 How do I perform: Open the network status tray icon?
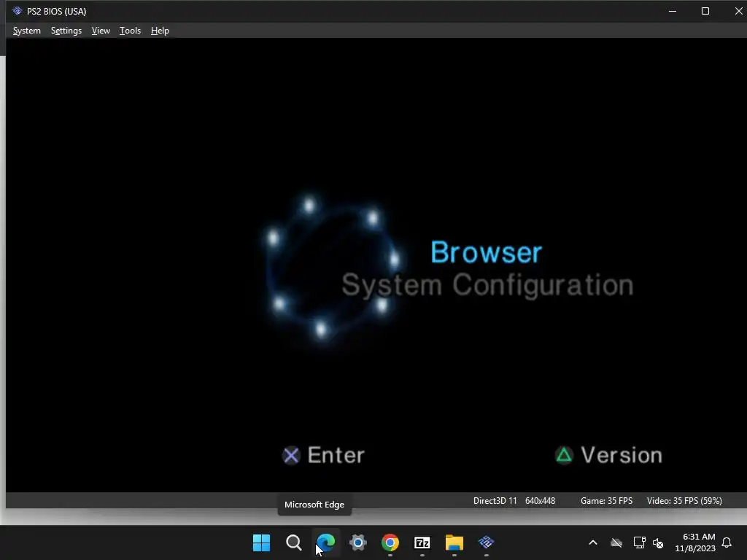click(639, 542)
